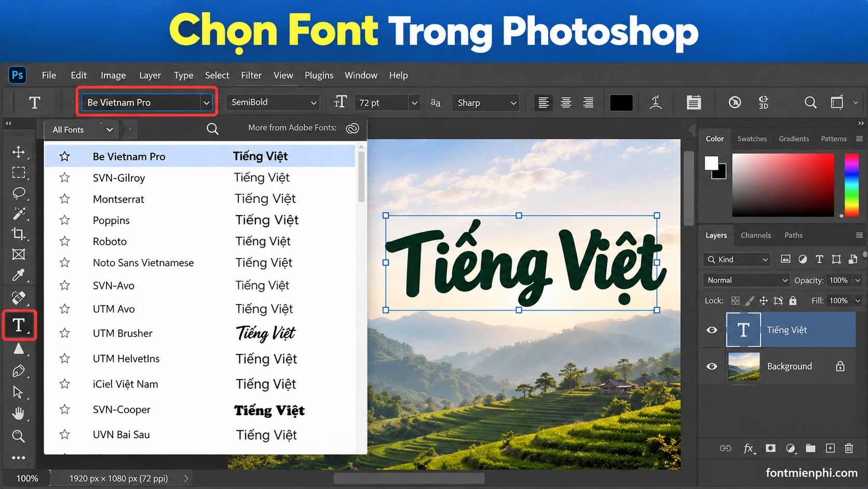The image size is (868, 489).
Task: Open the Filter menu
Action: pyautogui.click(x=251, y=75)
